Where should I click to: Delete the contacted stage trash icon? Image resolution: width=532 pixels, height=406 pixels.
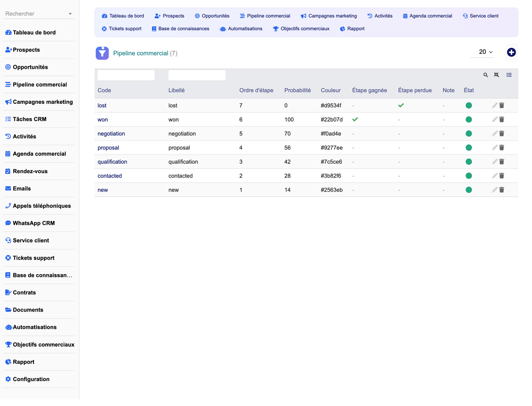[x=502, y=176]
